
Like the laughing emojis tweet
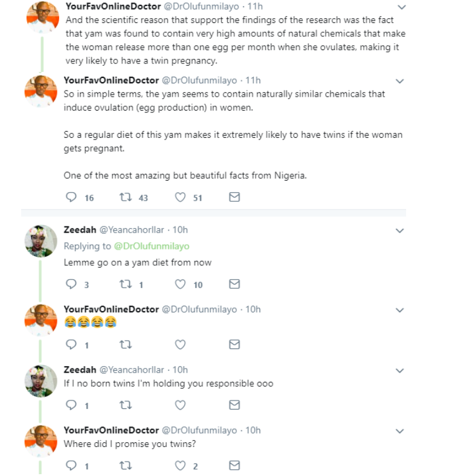(180, 345)
